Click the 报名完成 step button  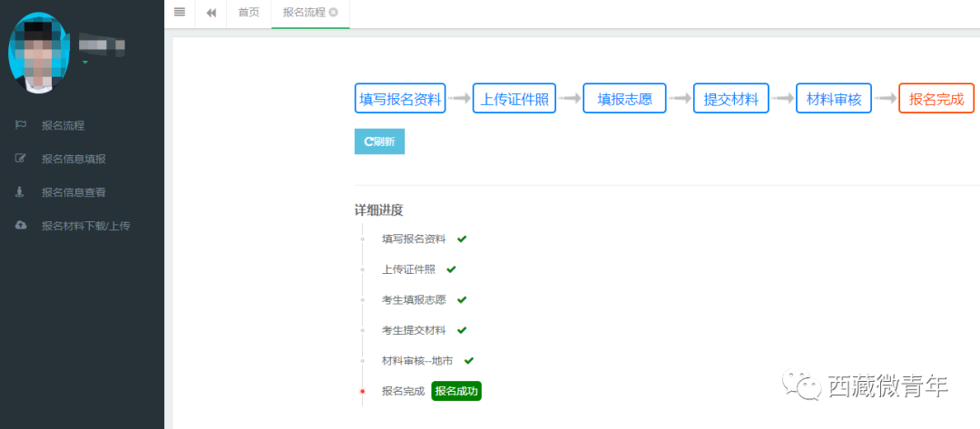click(x=936, y=98)
